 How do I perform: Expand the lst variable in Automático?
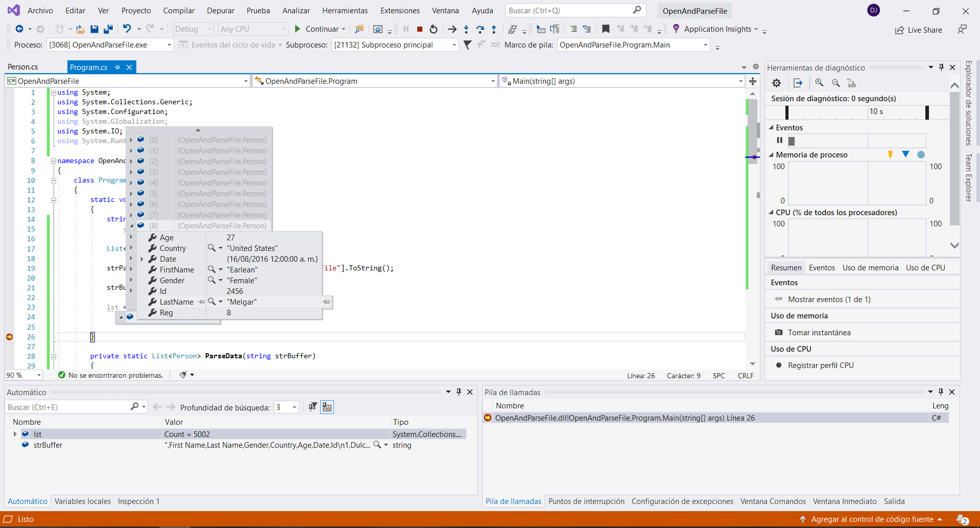point(15,434)
